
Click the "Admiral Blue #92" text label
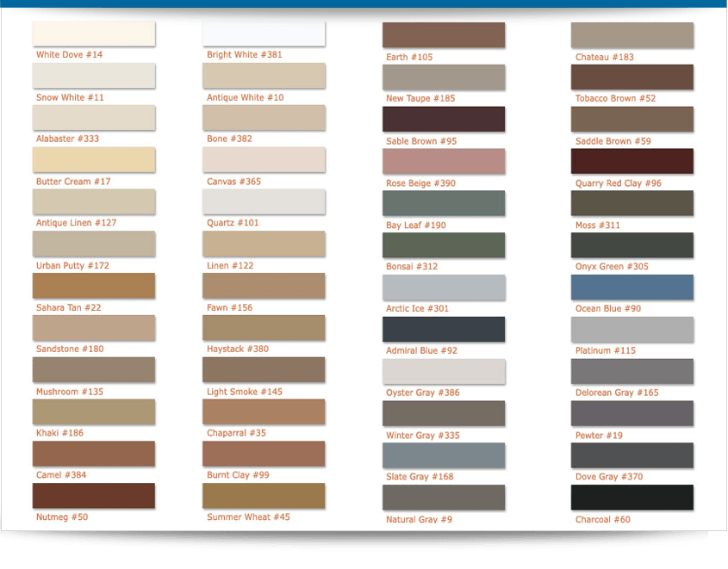421,350
